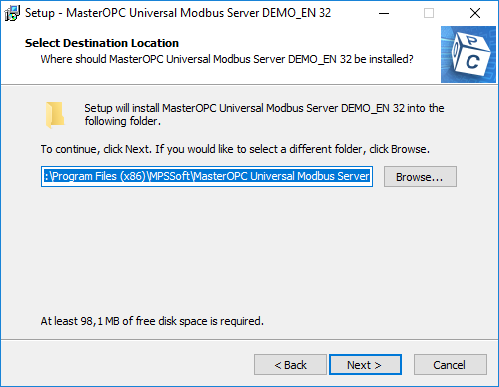Click 'Program Files (x86)' inside the path box
The image size is (499, 387).
click(98, 176)
